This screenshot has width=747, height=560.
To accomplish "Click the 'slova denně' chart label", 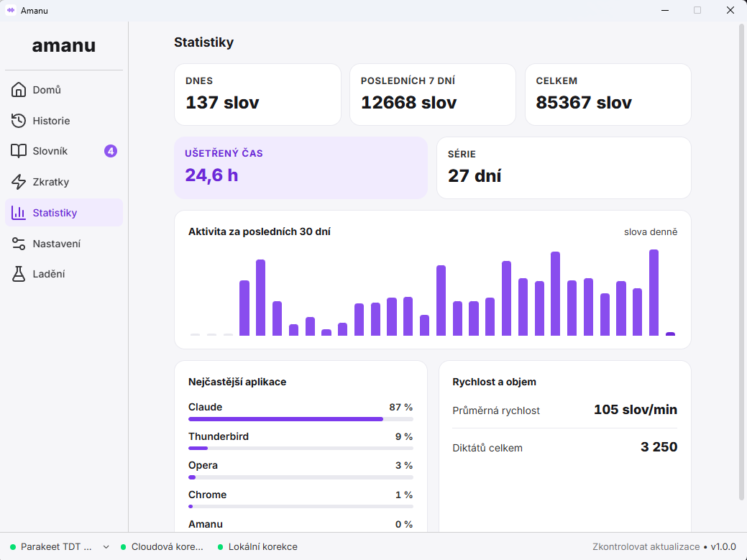I will [651, 232].
